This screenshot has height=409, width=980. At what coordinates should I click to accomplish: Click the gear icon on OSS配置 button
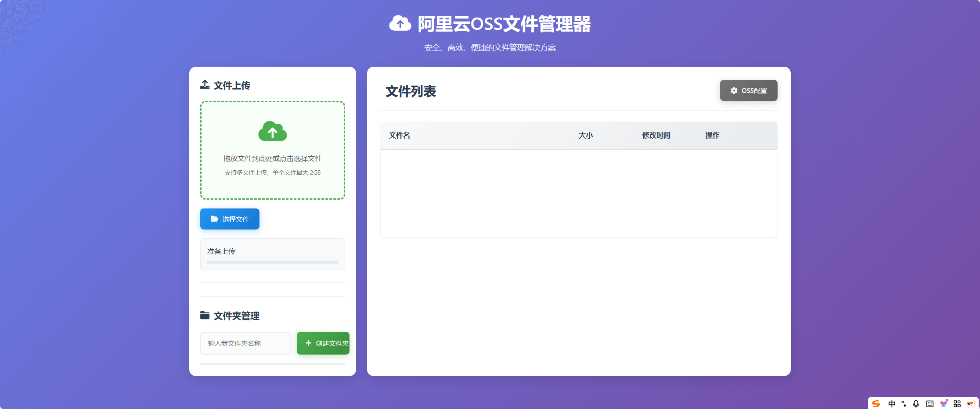pos(734,90)
